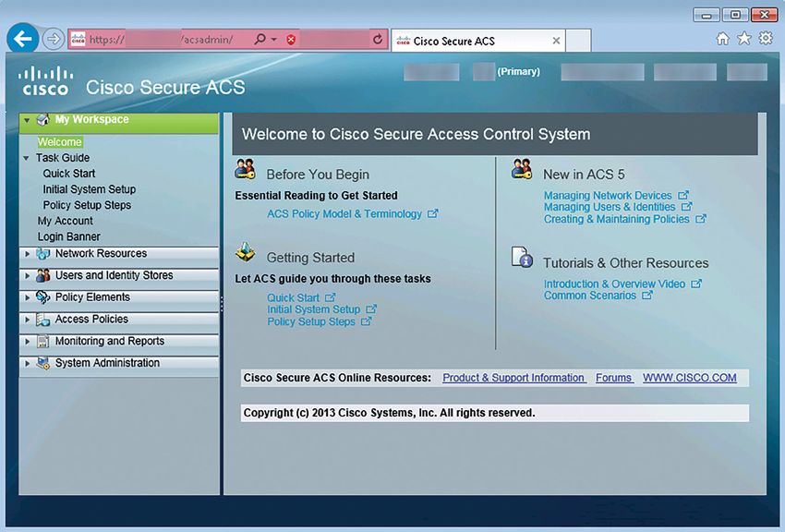Follow Initial System Setup link in main pane
785x532 pixels.
313,309
